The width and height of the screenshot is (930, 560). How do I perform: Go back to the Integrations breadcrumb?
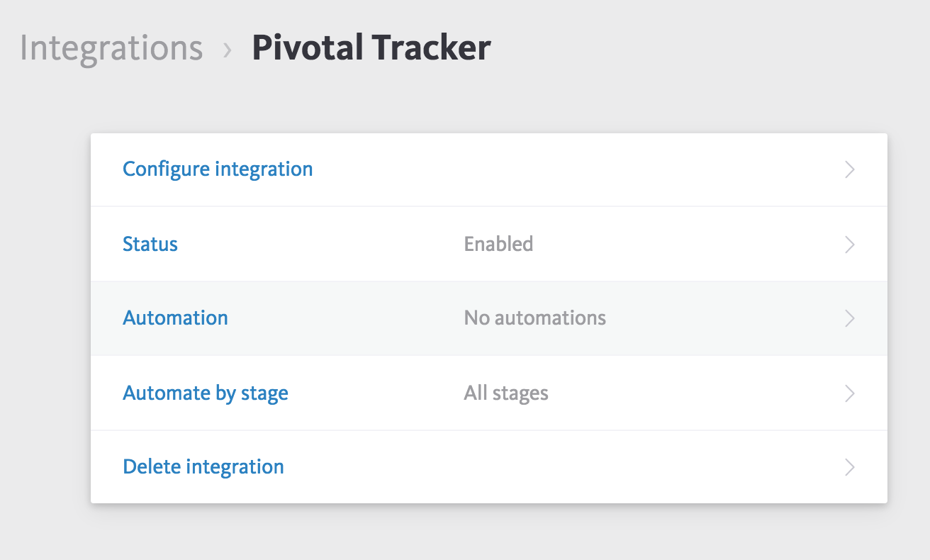click(111, 48)
